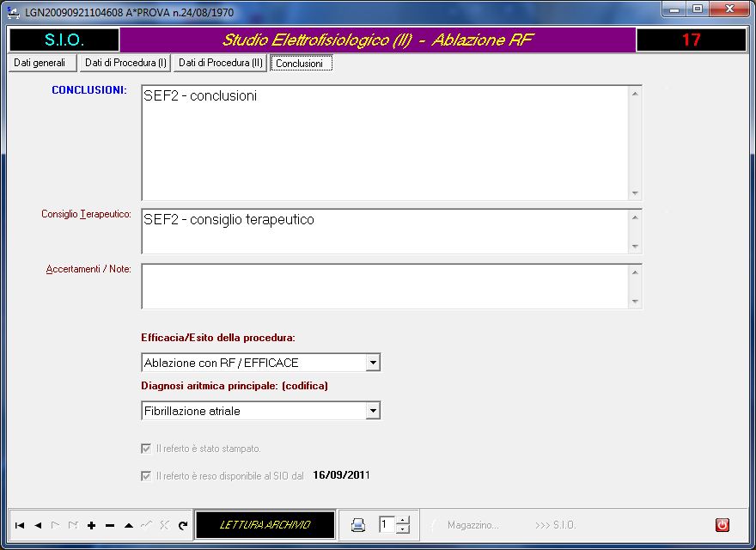Toggle 'Il referto è stato stampato' checkbox
The width and height of the screenshot is (756, 550).
146,449
